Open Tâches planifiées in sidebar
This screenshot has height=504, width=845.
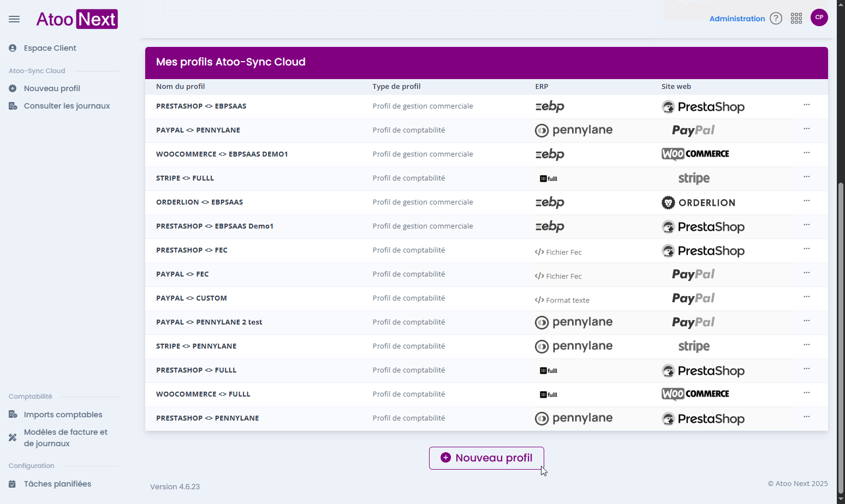(x=57, y=484)
